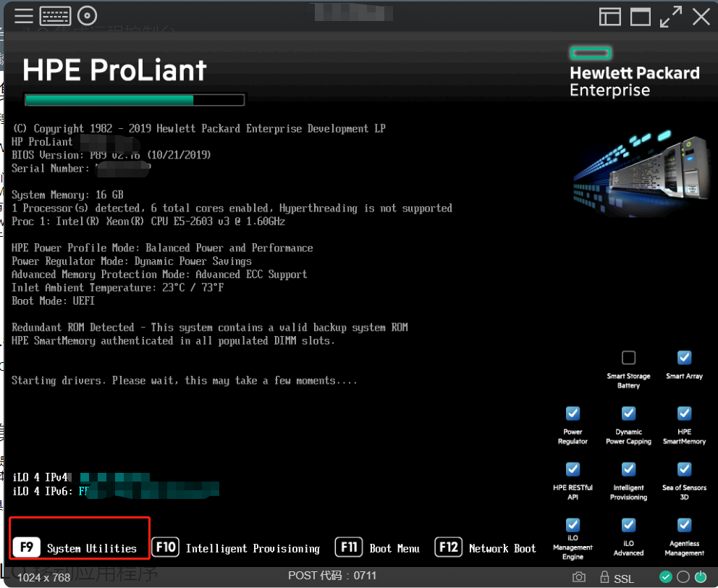Click the SSL padlock icon
Screen dimensions: 718x588
[604, 576]
